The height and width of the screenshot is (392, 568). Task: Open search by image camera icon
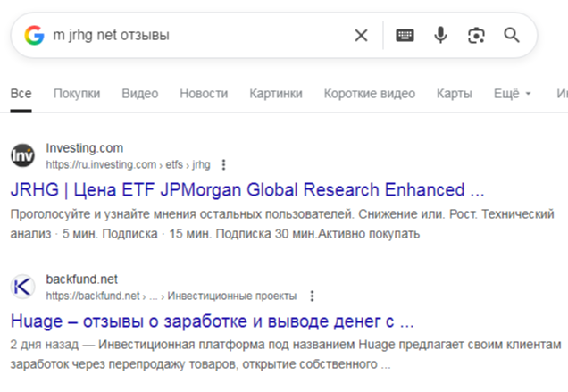[x=476, y=36]
